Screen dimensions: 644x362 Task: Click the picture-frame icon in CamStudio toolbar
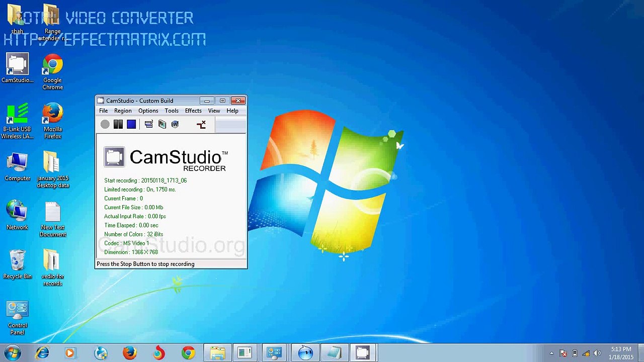click(x=162, y=124)
